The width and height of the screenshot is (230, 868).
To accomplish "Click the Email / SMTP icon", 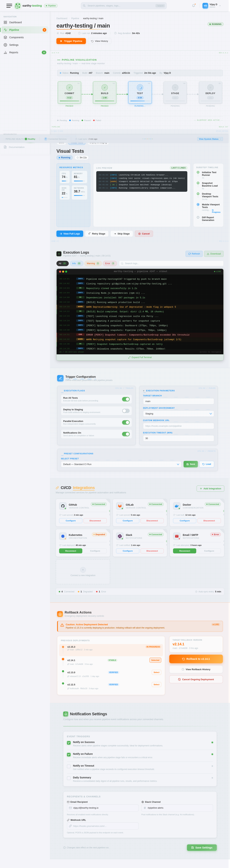I will (177, 536).
